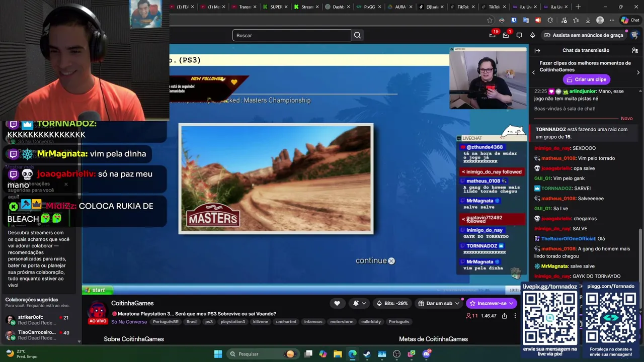The width and height of the screenshot is (644, 362).
Task: Open the Task View taskbar icon
Action: [308, 354]
